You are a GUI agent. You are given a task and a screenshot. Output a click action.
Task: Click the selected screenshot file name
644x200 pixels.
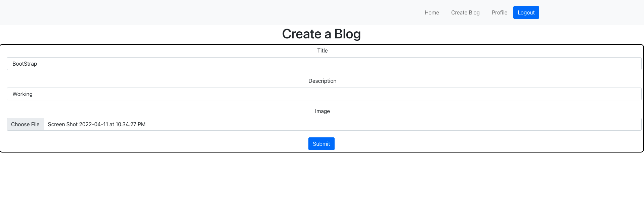96,124
